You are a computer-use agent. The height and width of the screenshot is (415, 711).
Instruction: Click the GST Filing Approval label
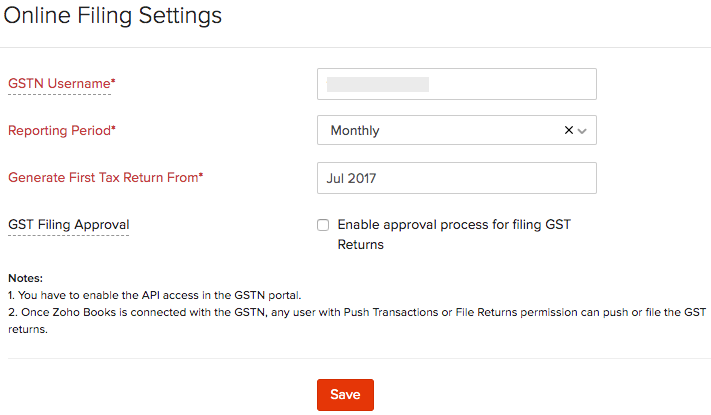coord(68,224)
